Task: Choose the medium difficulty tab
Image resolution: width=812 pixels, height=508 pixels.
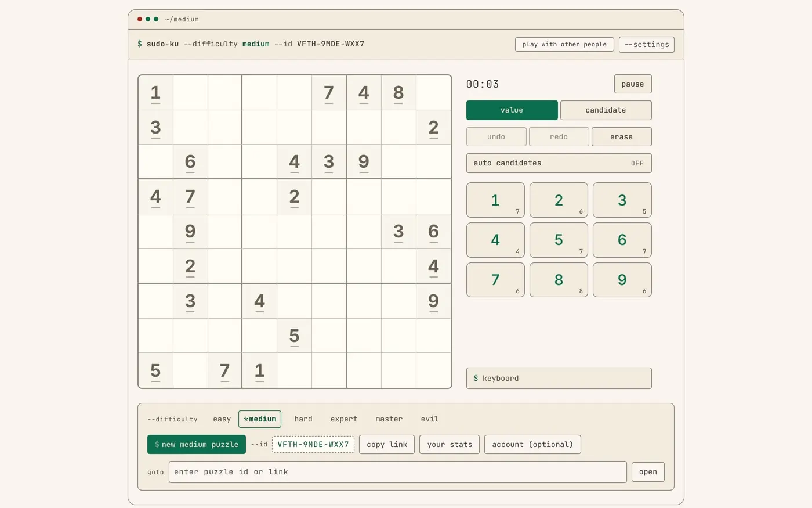Action: [x=260, y=419]
